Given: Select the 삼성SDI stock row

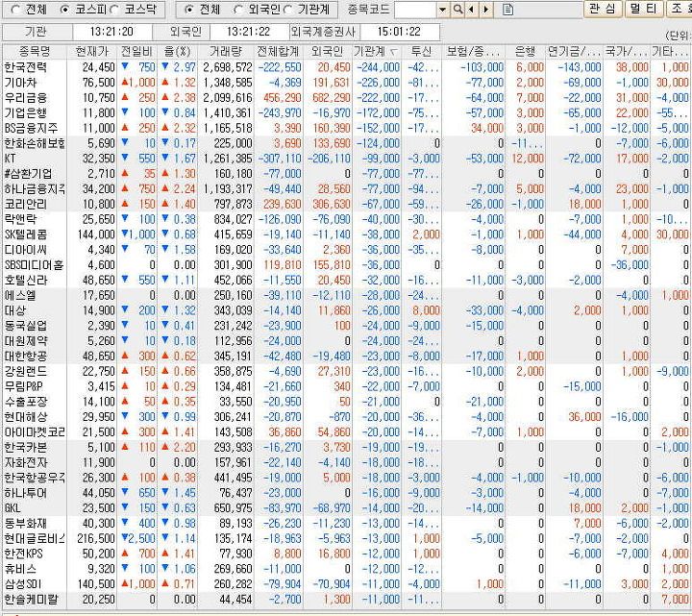Looking at the screenshot, I should coord(346,583).
